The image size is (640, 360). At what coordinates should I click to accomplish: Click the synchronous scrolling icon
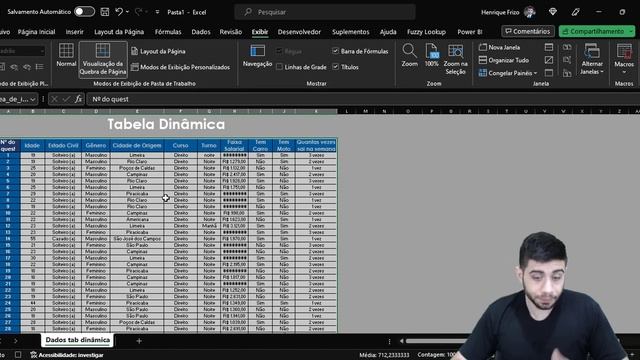pos(567,60)
